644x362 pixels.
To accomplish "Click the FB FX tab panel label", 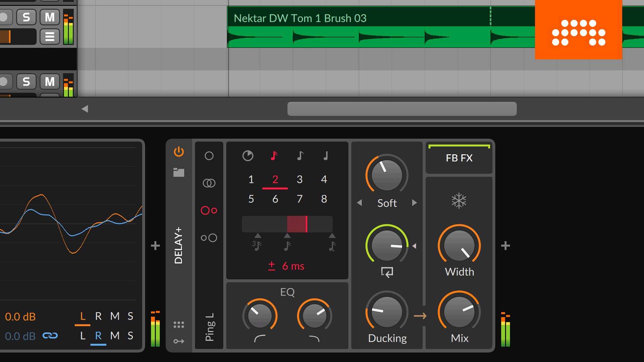I will click(x=460, y=158).
